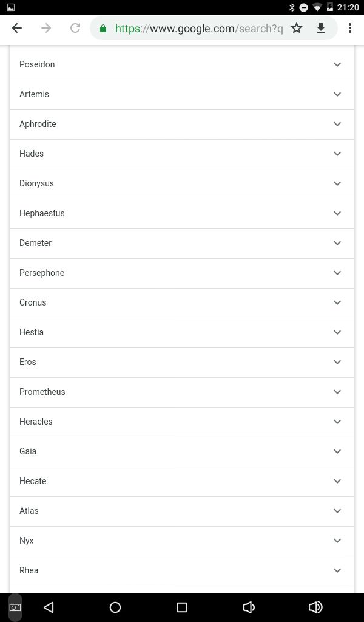Select the Hecate list item
The width and height of the screenshot is (364, 622).
[x=182, y=481]
